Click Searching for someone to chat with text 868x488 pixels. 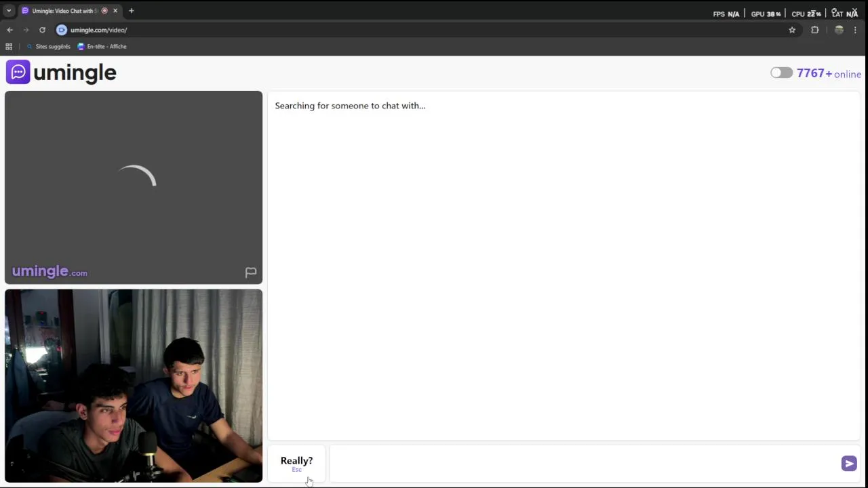(350, 106)
